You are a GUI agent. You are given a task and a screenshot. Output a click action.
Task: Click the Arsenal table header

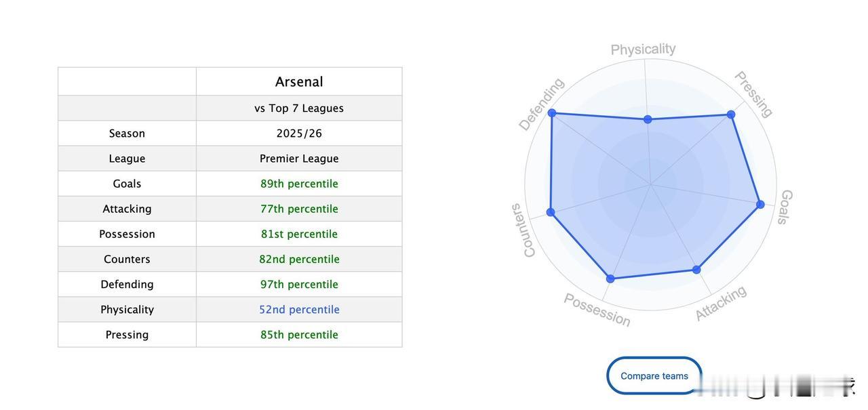(x=299, y=81)
